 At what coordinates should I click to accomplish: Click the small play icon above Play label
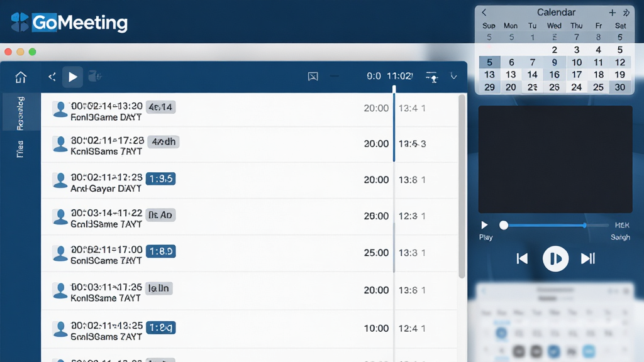pyautogui.click(x=485, y=225)
